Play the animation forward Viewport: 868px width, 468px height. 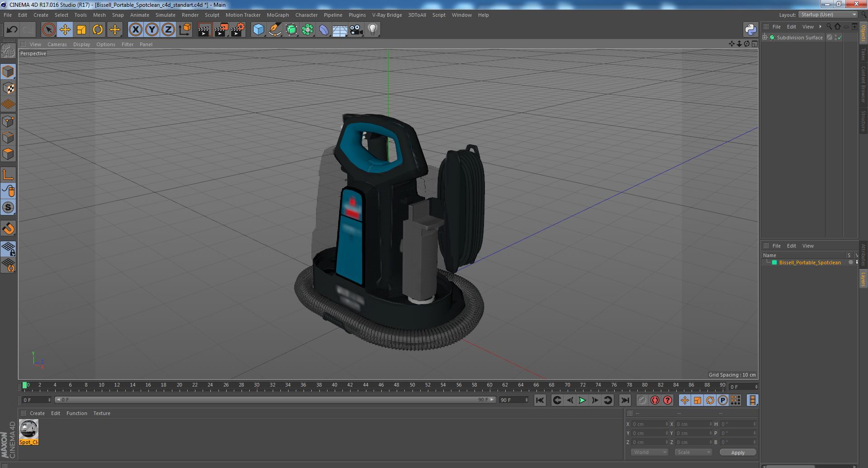point(583,400)
